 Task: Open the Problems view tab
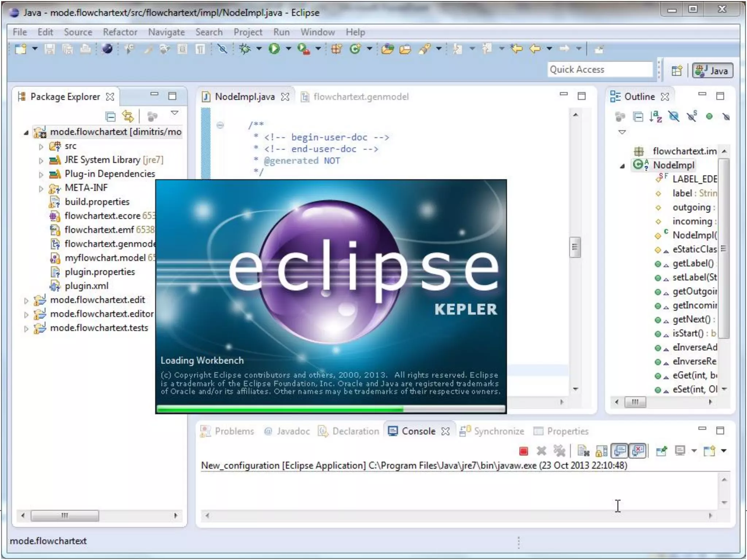(x=234, y=431)
